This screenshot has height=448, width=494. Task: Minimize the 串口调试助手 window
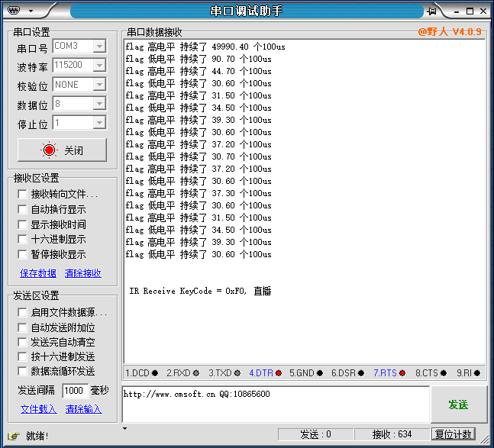pyautogui.click(x=457, y=11)
